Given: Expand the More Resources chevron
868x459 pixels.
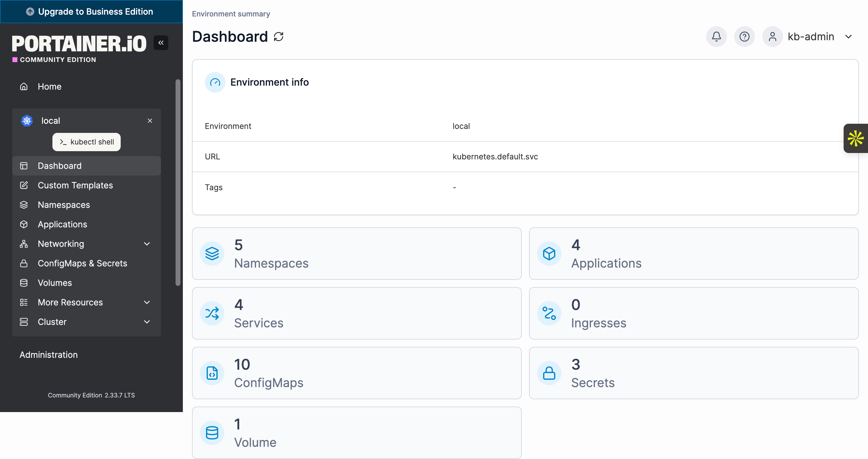Looking at the screenshot, I should tap(147, 303).
